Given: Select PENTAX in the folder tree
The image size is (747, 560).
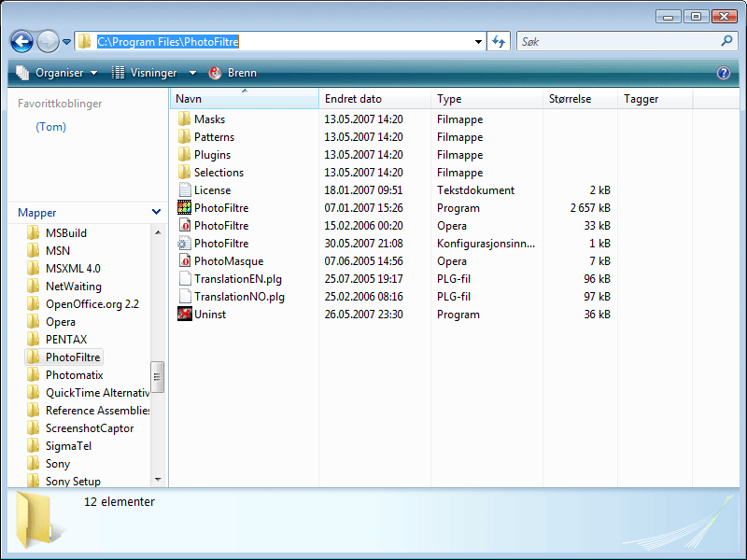Looking at the screenshot, I should tap(66, 340).
